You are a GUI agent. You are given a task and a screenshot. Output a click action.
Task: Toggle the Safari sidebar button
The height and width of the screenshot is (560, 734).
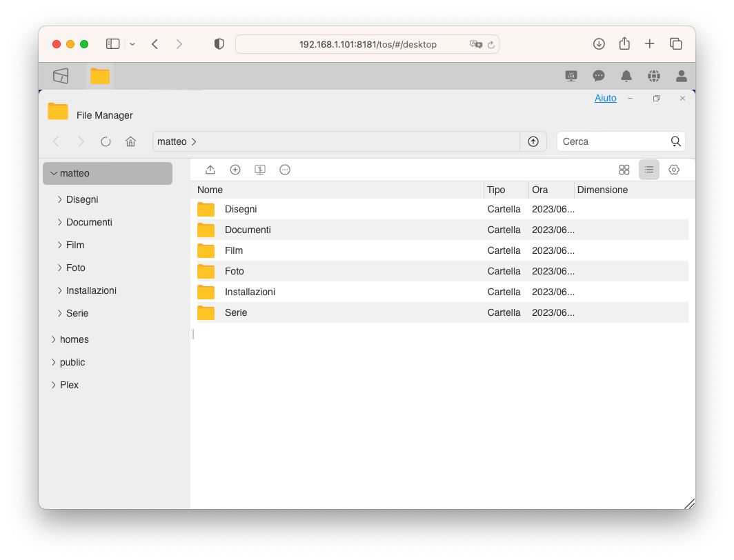(x=112, y=44)
